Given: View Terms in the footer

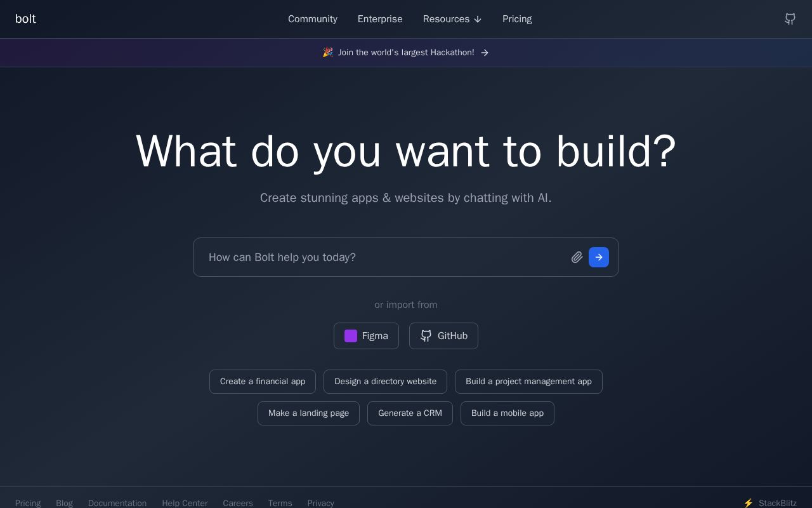Looking at the screenshot, I should [x=280, y=503].
